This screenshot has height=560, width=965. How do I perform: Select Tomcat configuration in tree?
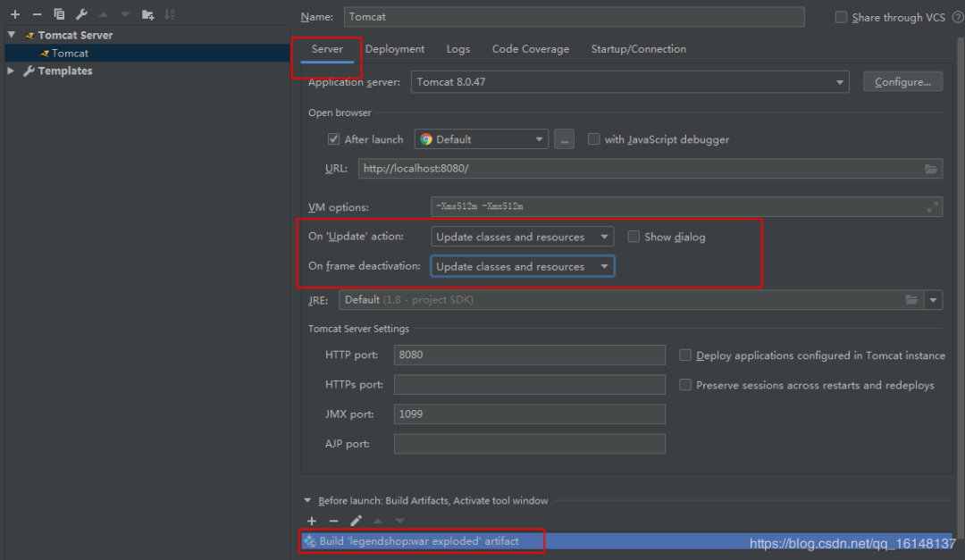pyautogui.click(x=147, y=53)
